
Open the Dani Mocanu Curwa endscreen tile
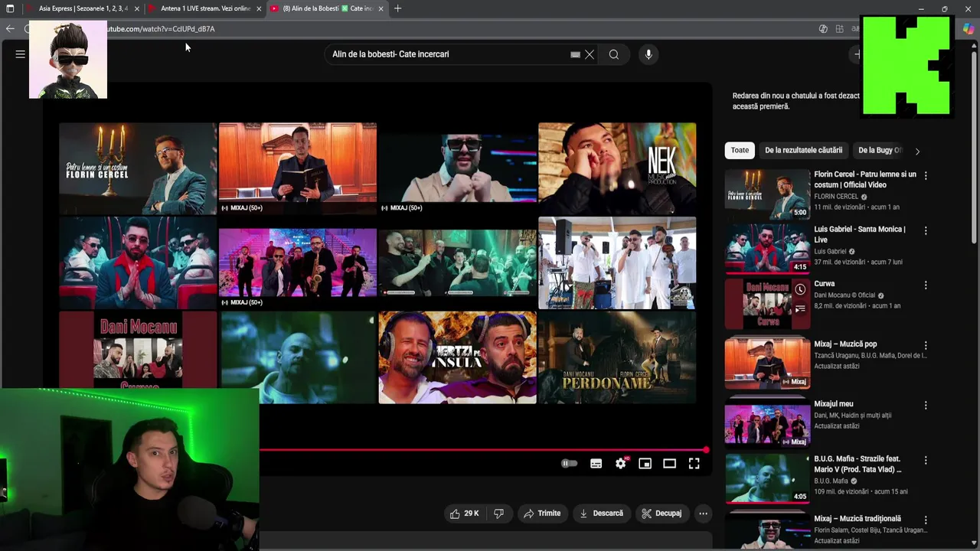tap(138, 349)
